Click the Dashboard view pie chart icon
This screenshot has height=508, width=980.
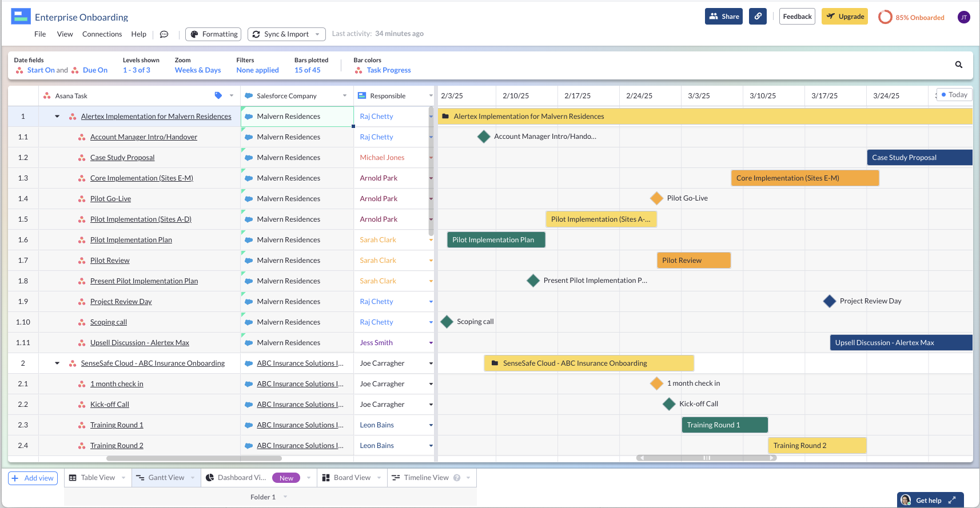point(210,478)
